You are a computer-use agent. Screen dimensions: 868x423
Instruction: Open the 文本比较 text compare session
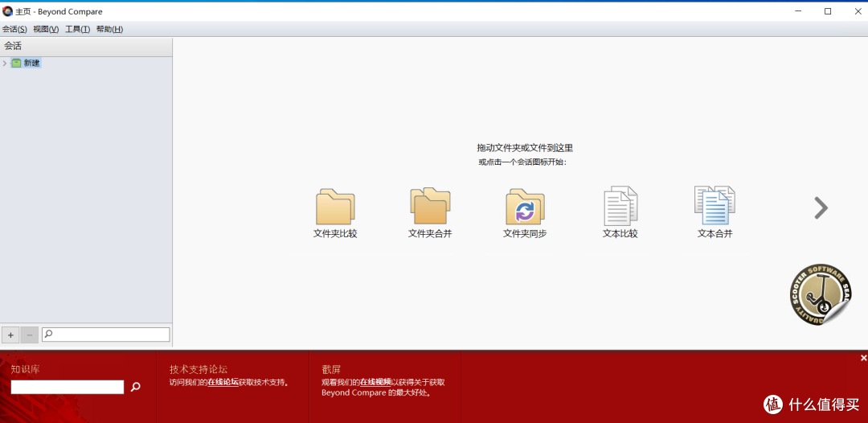[x=620, y=213]
